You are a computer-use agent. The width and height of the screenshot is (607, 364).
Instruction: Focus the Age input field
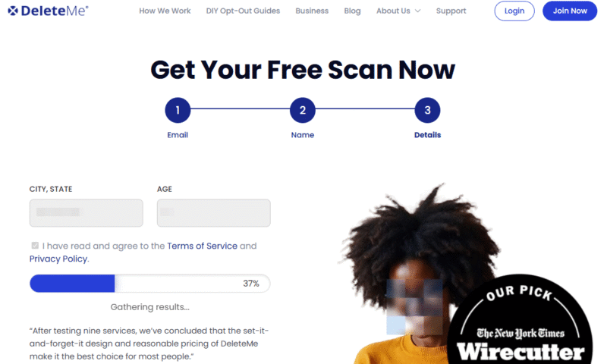coord(214,213)
